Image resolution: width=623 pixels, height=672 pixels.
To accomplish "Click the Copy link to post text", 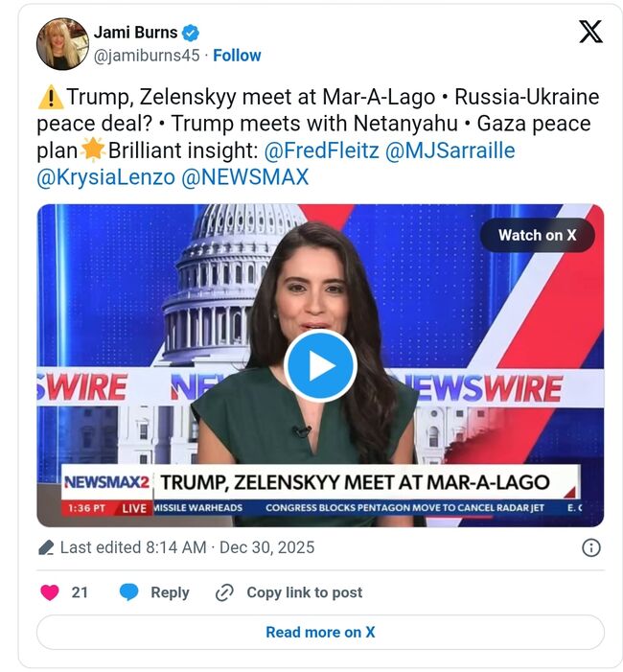I will [x=305, y=592].
